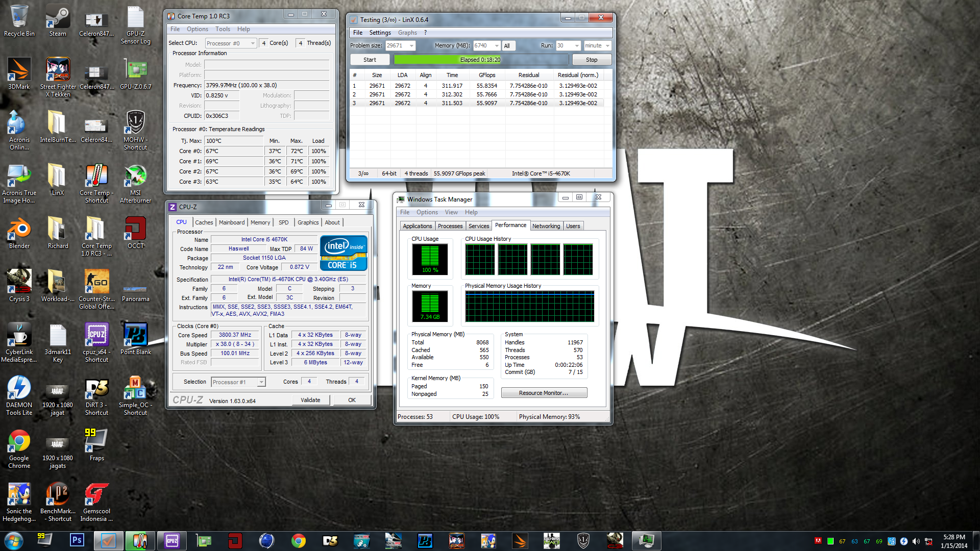The height and width of the screenshot is (551, 980).
Task: Switch to the Mainboard tab in CPU-Z
Action: point(231,222)
